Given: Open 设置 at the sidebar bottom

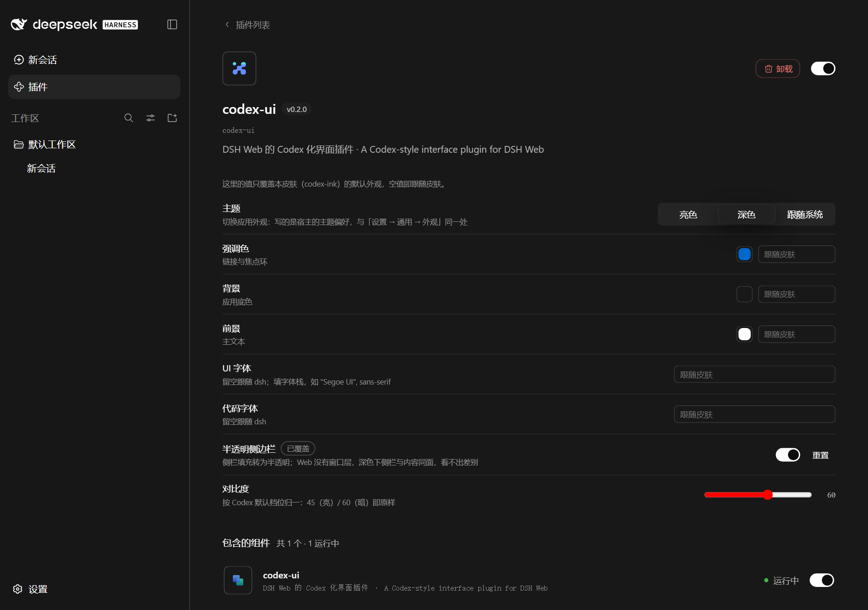Looking at the screenshot, I should (31, 589).
